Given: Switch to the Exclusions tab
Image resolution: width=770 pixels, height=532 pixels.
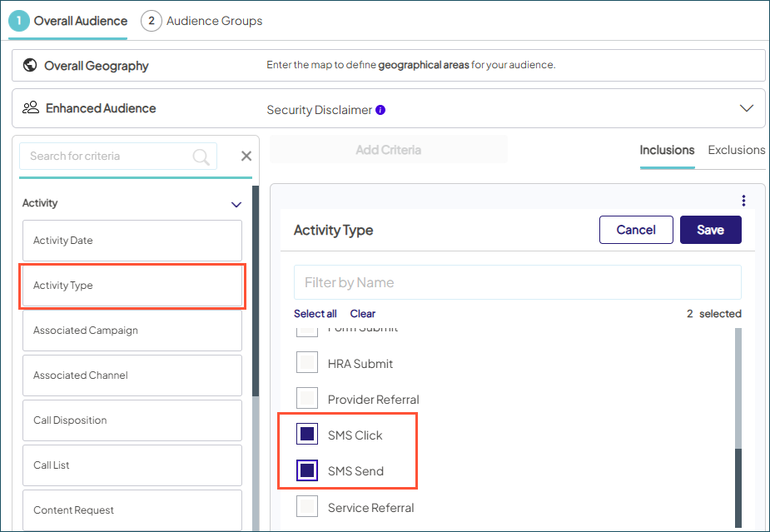Looking at the screenshot, I should pyautogui.click(x=736, y=151).
